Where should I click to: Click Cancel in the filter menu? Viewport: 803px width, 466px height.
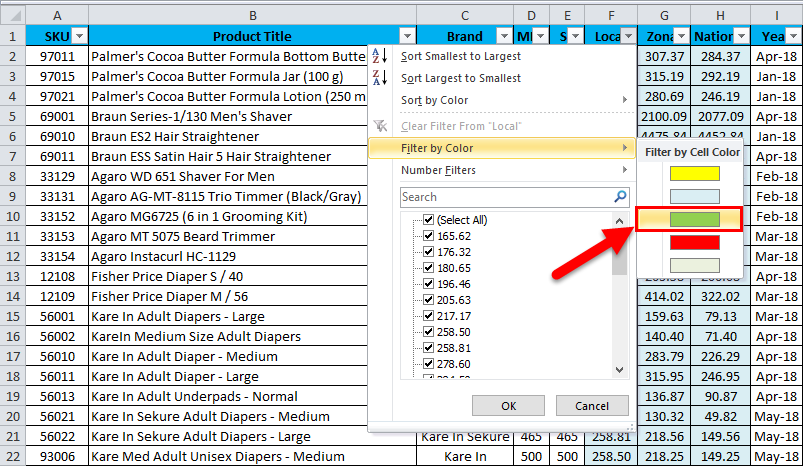592,406
